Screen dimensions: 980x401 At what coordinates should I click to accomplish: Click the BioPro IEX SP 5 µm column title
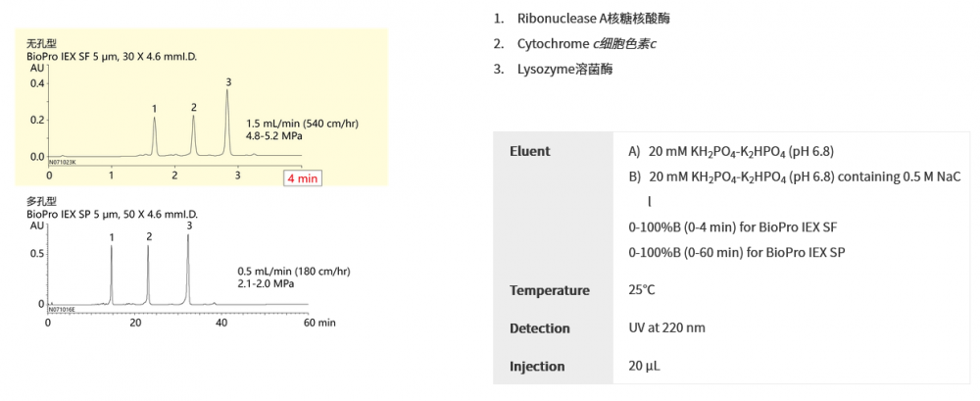click(x=113, y=213)
